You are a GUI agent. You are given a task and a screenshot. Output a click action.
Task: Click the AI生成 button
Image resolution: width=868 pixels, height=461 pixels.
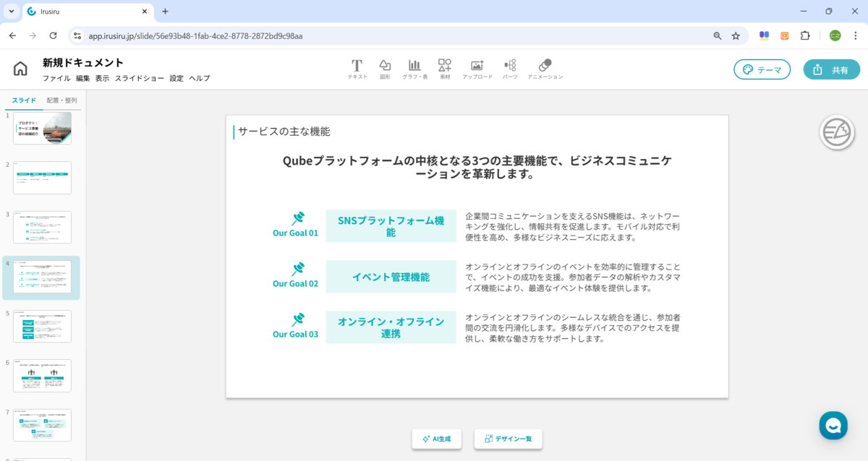(x=436, y=439)
